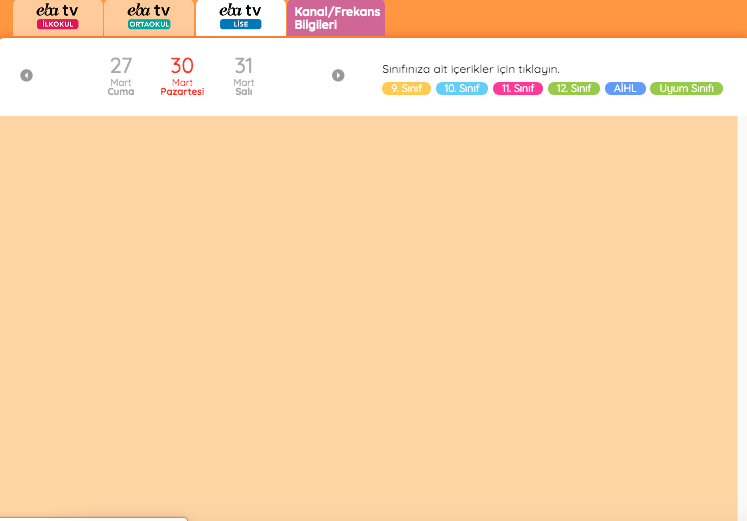Click empty orange header right of tabs
Image resolution: width=747 pixels, height=521 pixels.
pyautogui.click(x=560, y=18)
